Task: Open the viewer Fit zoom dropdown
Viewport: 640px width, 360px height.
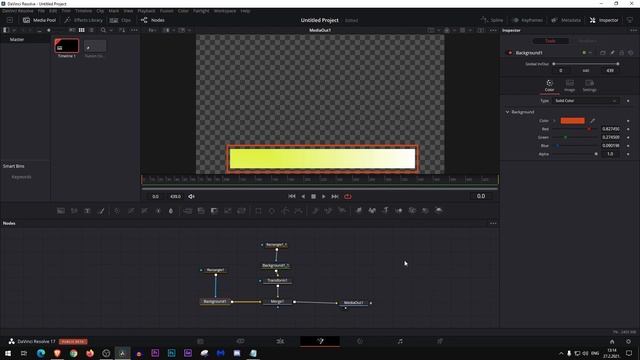Action: point(153,30)
